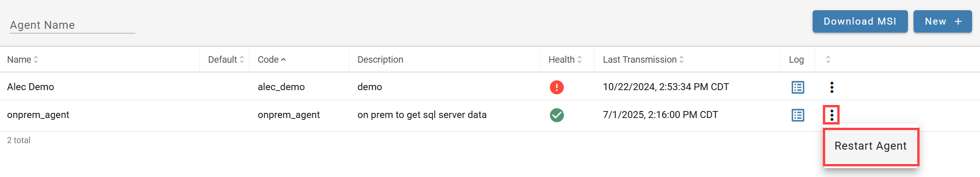Select Restart Agent from the menu

coord(871,146)
